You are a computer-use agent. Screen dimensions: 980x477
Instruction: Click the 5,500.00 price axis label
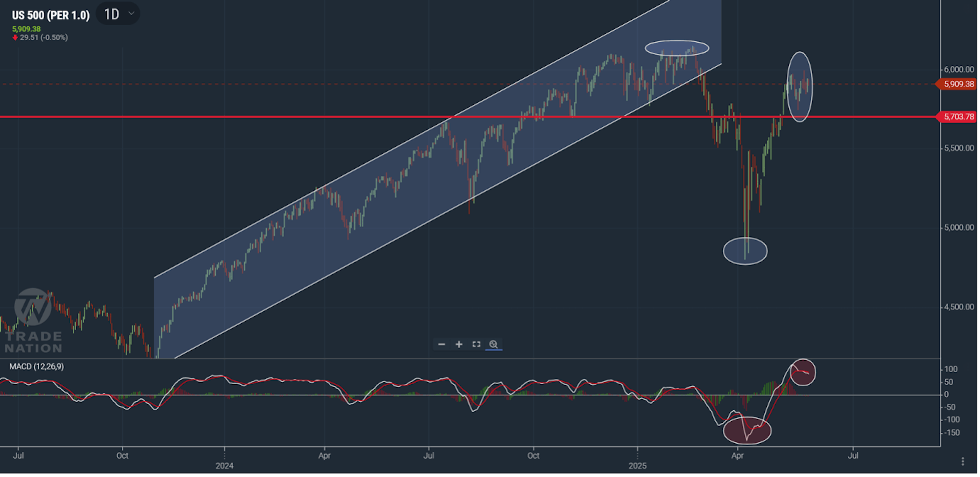click(959, 148)
